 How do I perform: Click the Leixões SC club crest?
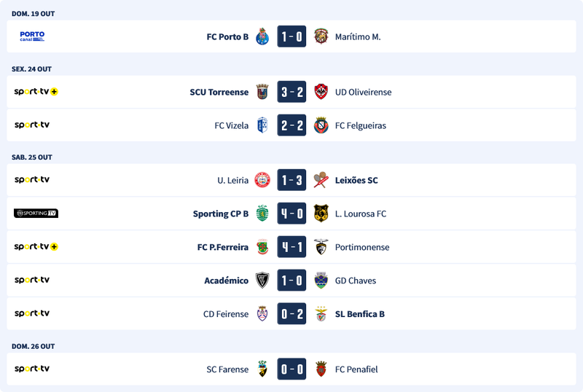coord(321,180)
